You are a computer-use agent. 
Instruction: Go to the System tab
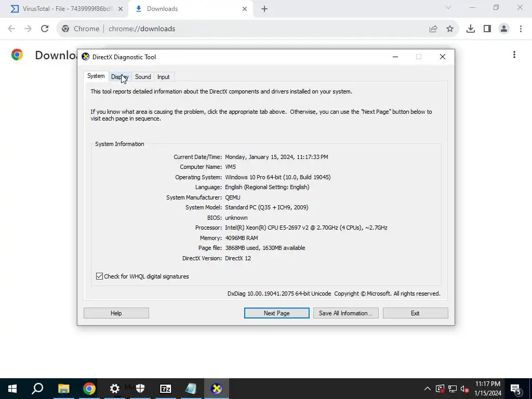pos(96,76)
